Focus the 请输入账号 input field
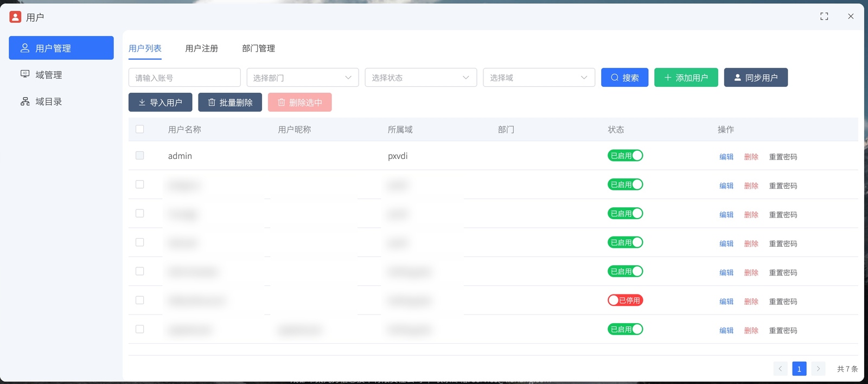The width and height of the screenshot is (868, 384). click(x=184, y=78)
